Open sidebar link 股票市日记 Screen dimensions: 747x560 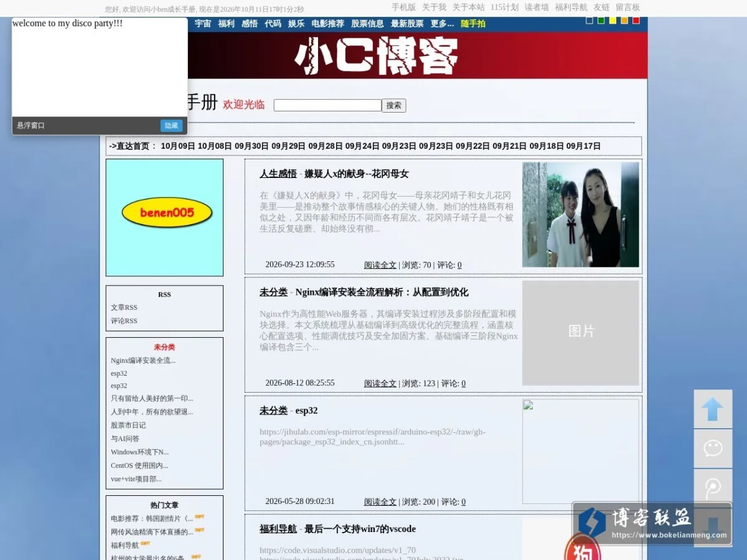click(x=128, y=425)
